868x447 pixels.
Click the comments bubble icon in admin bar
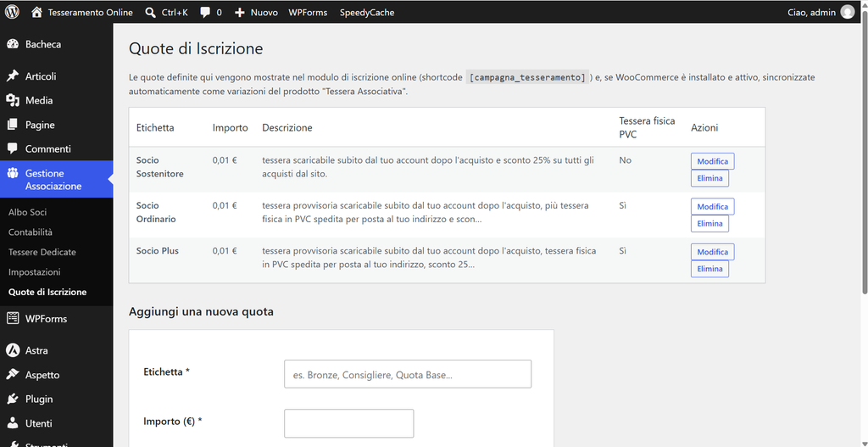point(205,12)
